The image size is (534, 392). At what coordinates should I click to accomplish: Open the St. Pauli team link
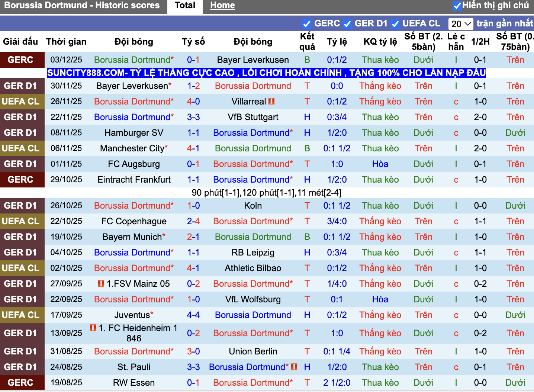tap(134, 367)
